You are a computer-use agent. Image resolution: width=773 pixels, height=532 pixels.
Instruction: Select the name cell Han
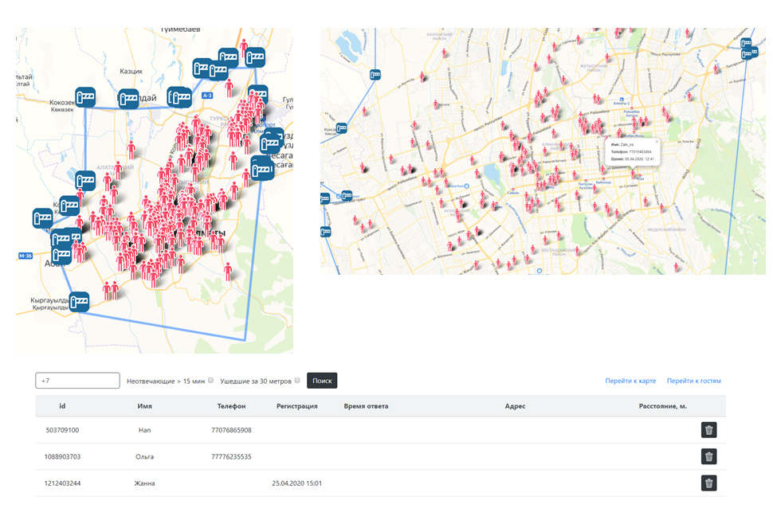pos(144,430)
